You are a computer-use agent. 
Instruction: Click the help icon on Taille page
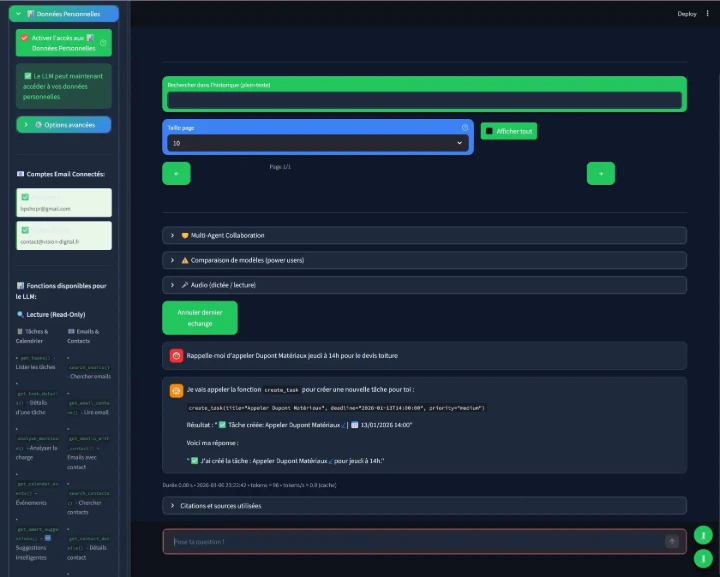click(465, 128)
